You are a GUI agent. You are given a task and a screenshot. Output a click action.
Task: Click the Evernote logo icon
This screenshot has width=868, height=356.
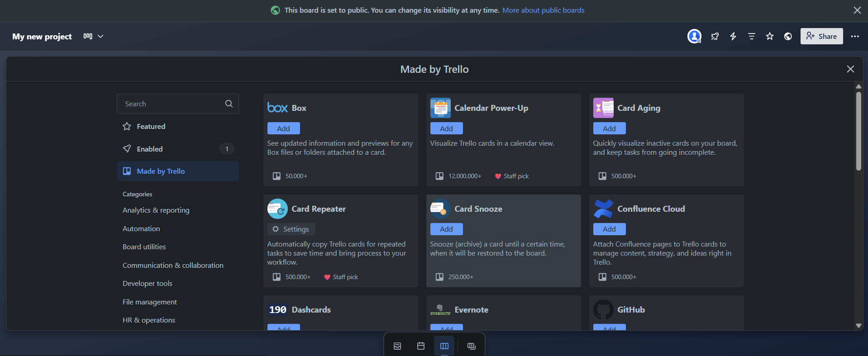(440, 309)
